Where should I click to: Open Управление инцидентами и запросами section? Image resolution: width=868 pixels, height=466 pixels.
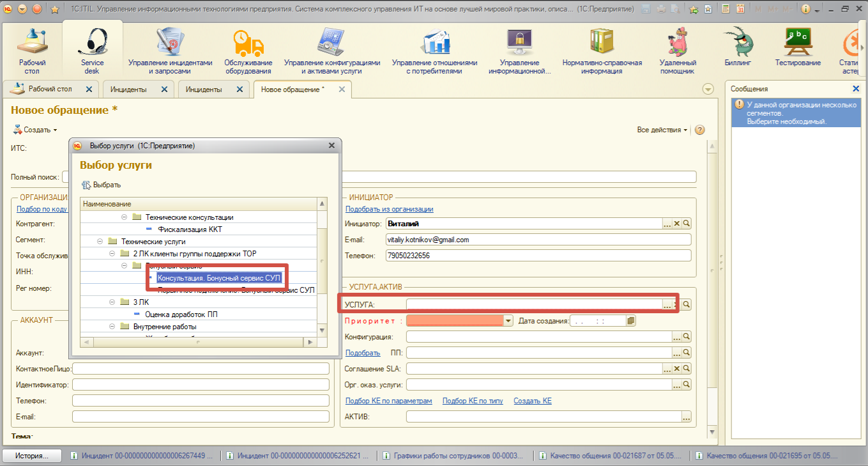coord(170,51)
